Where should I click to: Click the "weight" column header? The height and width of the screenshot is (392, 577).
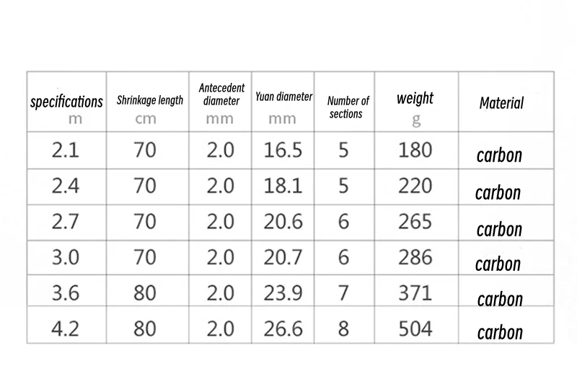pyautogui.click(x=415, y=98)
